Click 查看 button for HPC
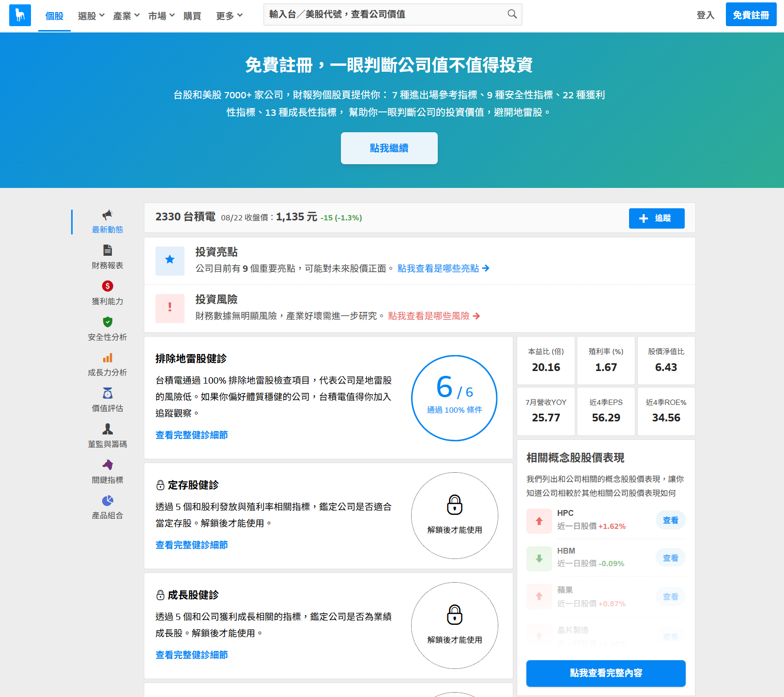This screenshot has width=784, height=697. (671, 520)
